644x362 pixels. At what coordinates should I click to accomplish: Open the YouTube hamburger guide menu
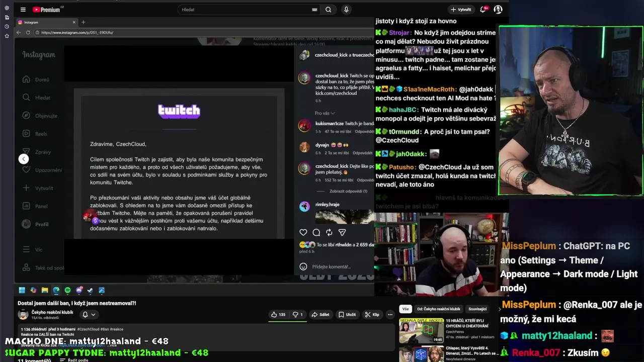click(x=23, y=10)
